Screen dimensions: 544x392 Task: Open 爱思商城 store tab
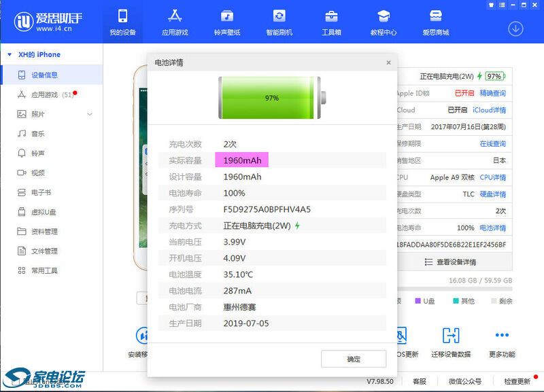[x=436, y=22]
